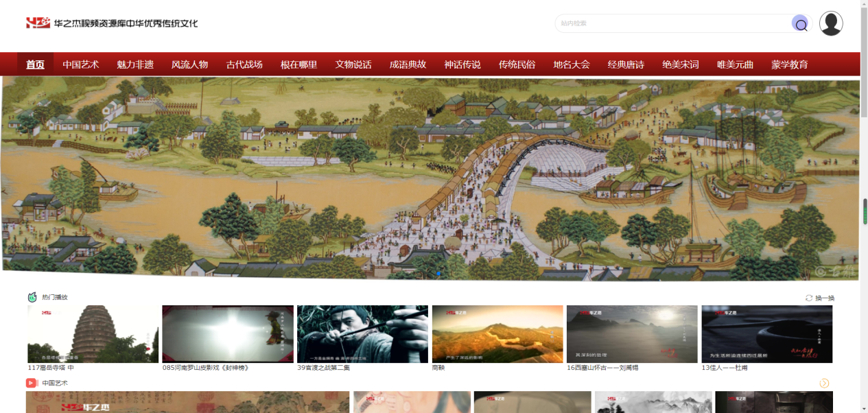The image size is (868, 413).
Task: Click the scrollbar up arrow
Action: click(865, 3)
